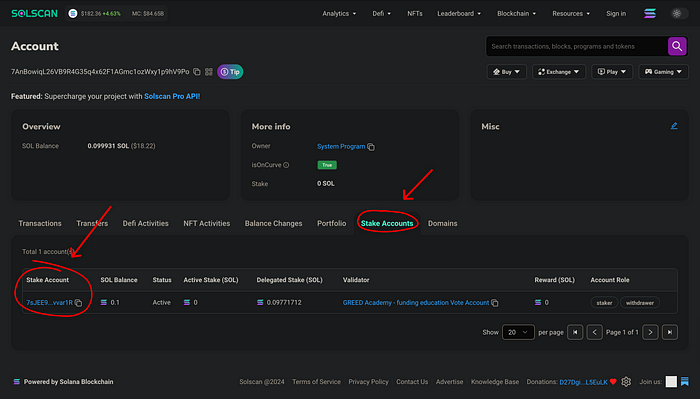This screenshot has height=399, width=700.
Task: Open the NFTs menu item
Action: pyautogui.click(x=415, y=13)
